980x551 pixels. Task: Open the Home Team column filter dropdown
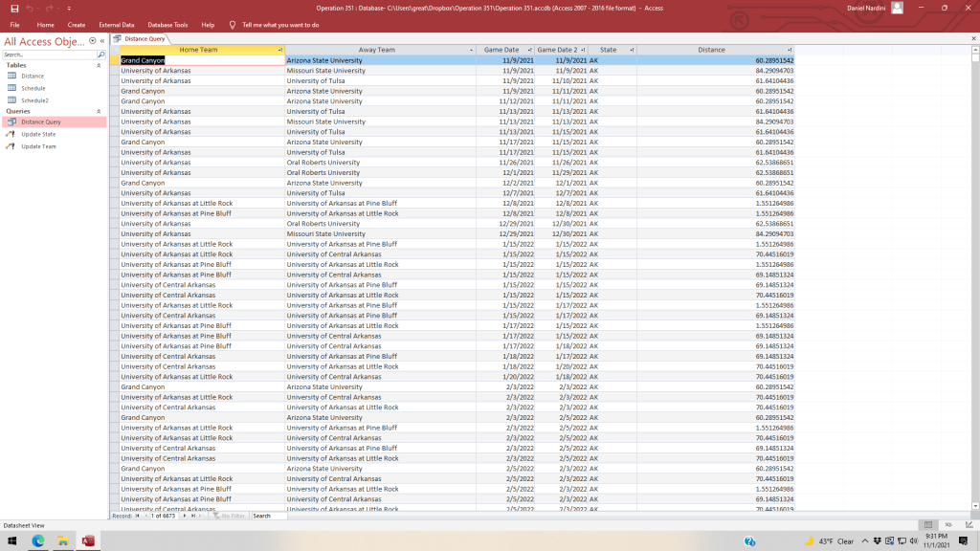tap(279, 50)
